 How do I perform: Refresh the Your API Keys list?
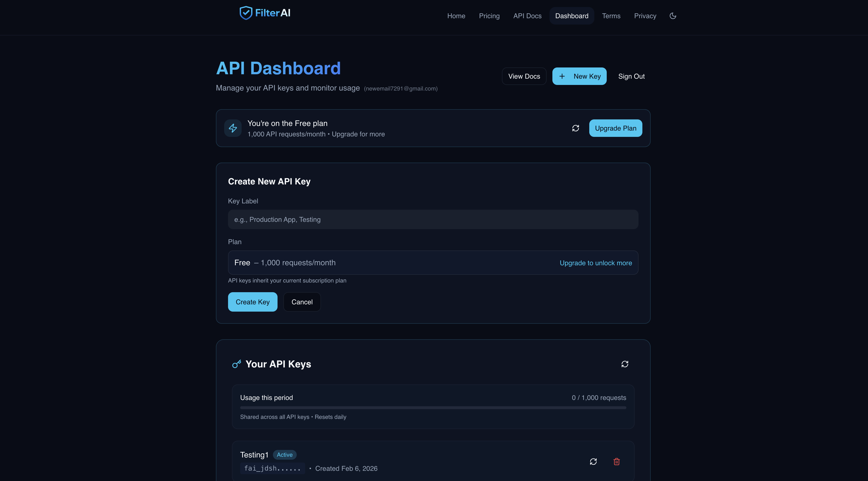625,364
